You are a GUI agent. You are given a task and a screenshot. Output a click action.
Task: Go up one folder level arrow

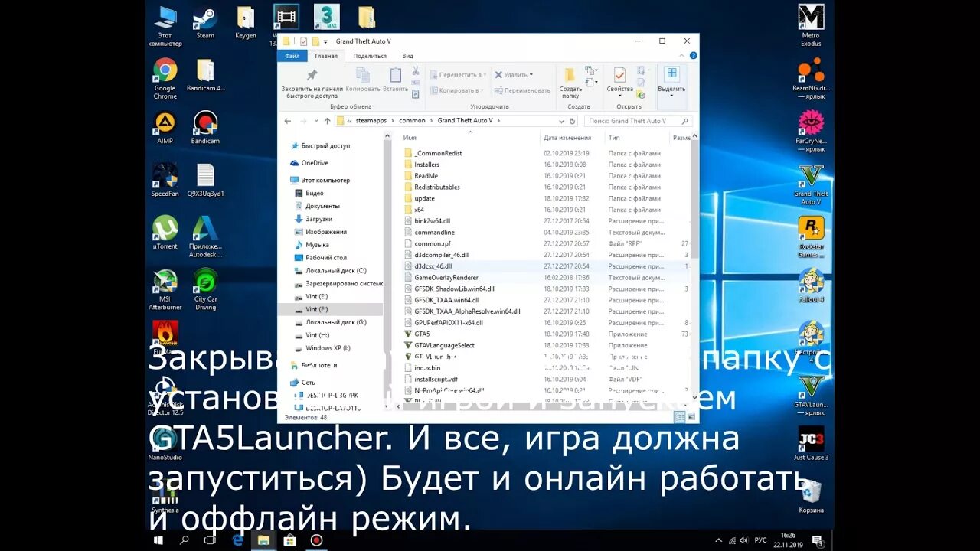[x=327, y=121]
